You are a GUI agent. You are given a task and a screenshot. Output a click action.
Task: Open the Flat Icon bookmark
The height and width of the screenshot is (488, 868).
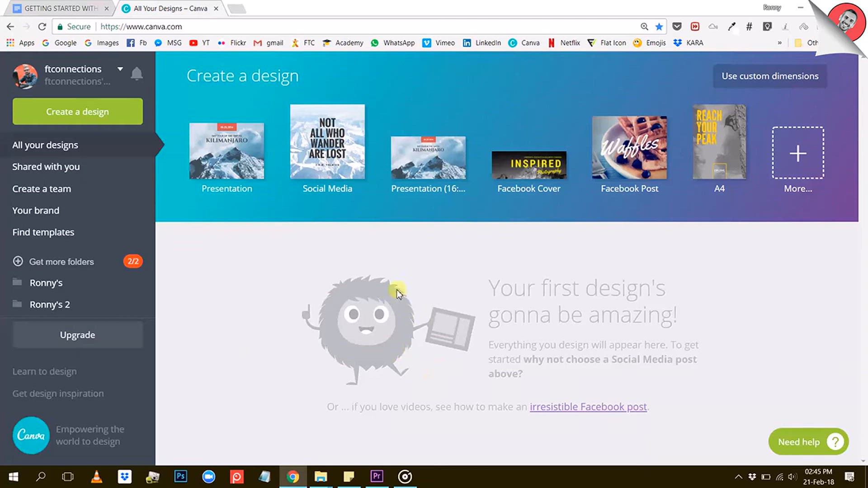(607, 43)
